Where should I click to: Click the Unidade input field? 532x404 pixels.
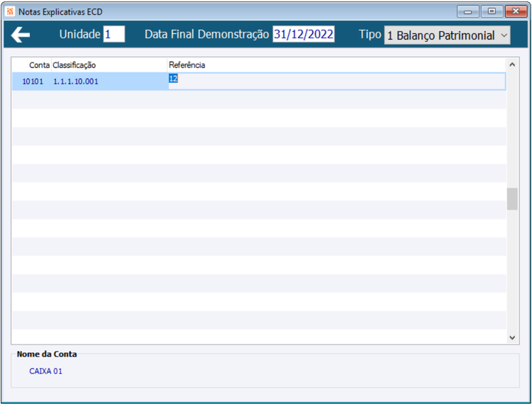pos(114,34)
